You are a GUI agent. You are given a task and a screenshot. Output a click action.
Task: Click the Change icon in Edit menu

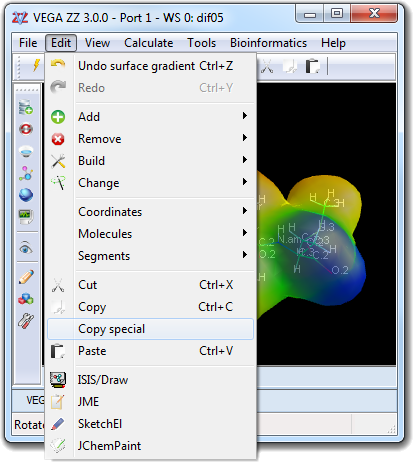(58, 183)
